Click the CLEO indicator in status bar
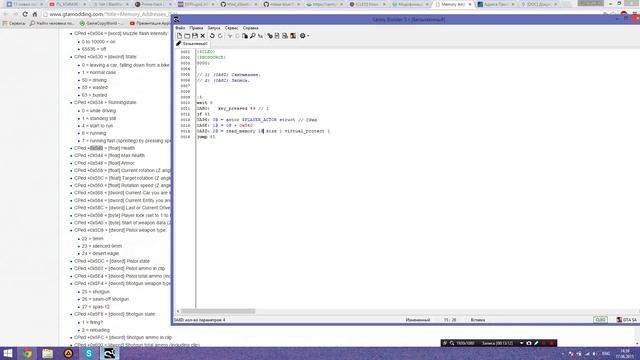 click(x=600, y=320)
